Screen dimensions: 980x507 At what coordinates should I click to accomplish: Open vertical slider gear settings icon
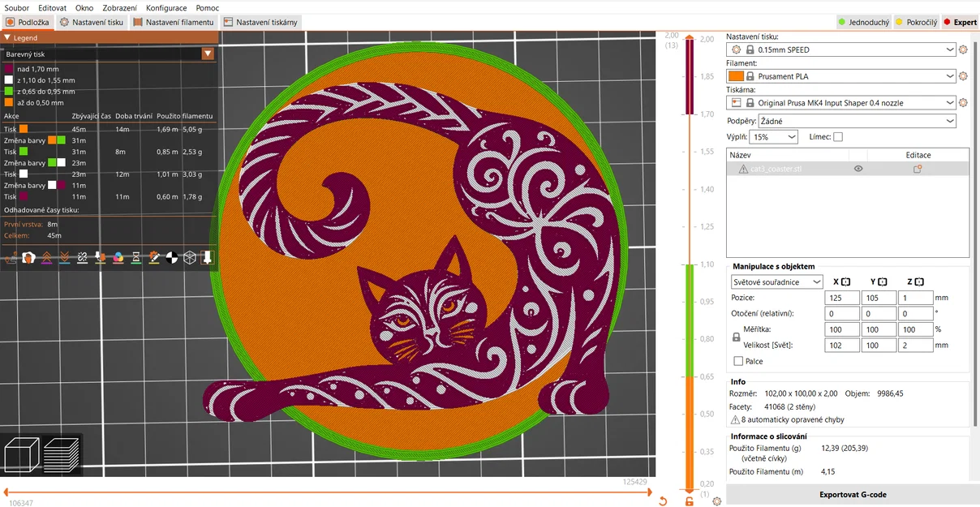tap(716, 501)
